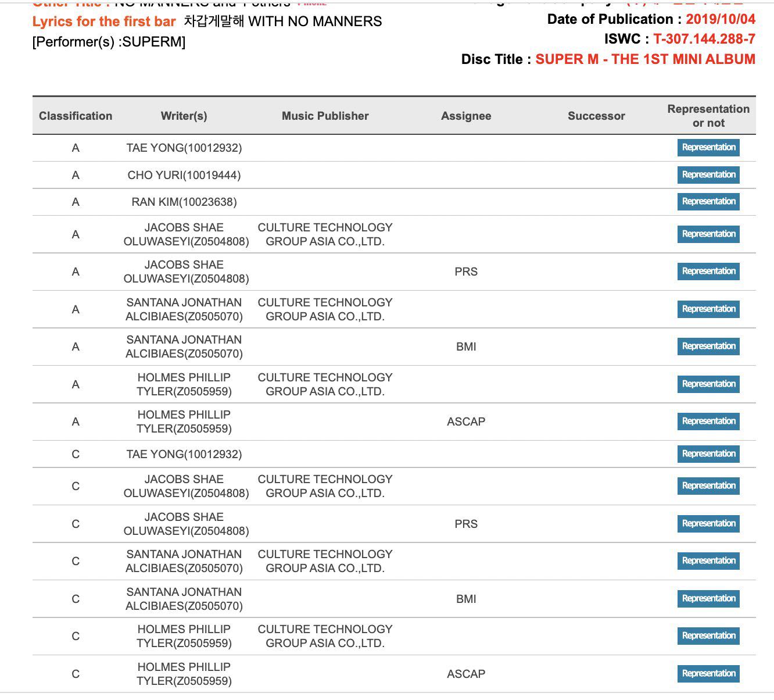This screenshot has width=774, height=700.
Task: Select the Music Publisher column header
Action: point(325,116)
